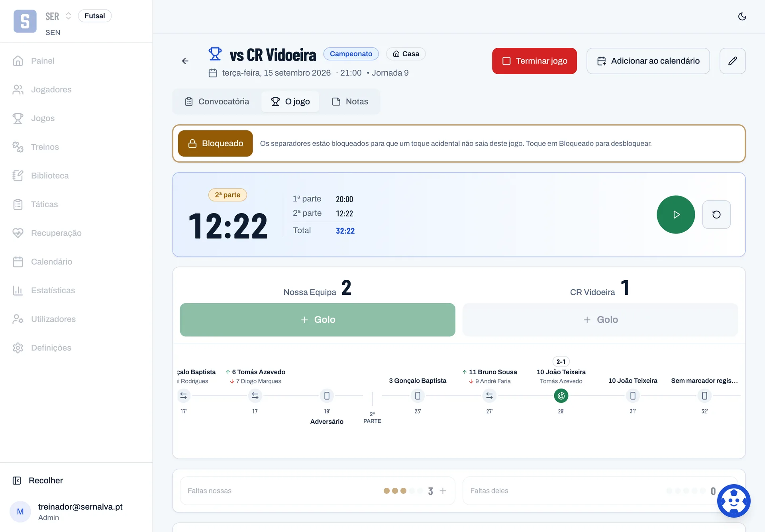This screenshot has width=765, height=532.
Task: Toggle dark mode moon icon
Action: click(x=742, y=16)
